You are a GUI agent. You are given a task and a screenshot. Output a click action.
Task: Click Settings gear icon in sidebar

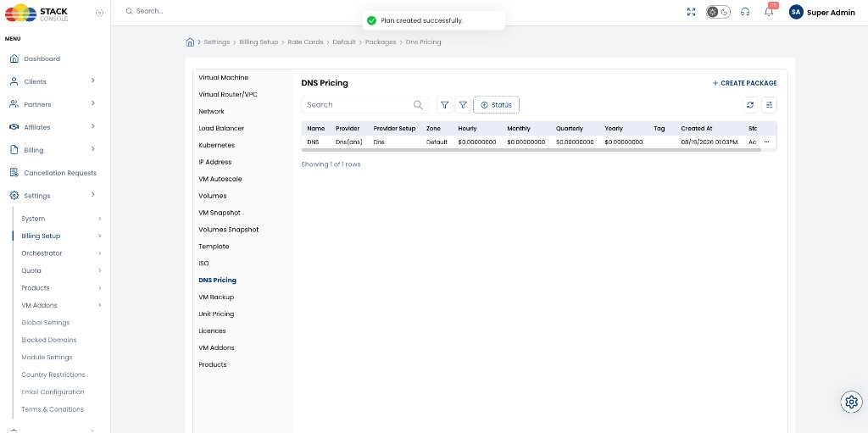(x=14, y=196)
